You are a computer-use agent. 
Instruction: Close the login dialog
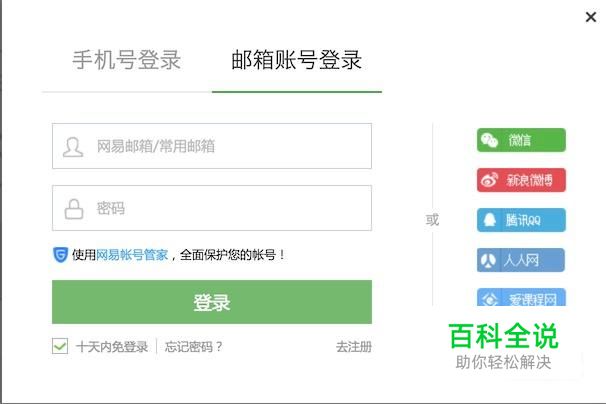pyautogui.click(x=590, y=17)
